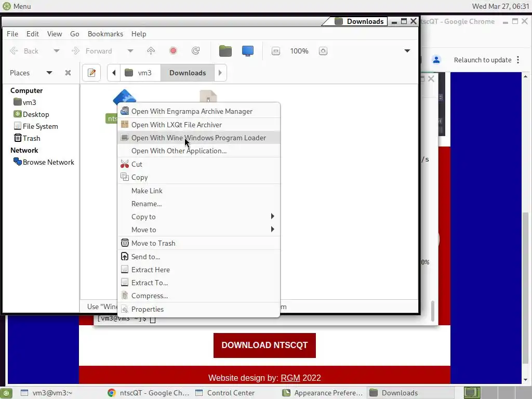
Task: Switch to ntscQT Chrome taskbar item
Action: pyautogui.click(x=148, y=393)
